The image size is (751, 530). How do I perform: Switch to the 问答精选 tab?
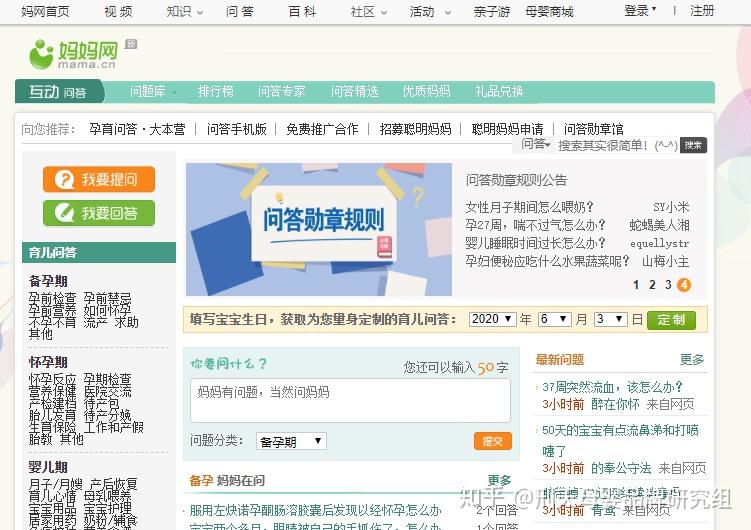point(354,91)
